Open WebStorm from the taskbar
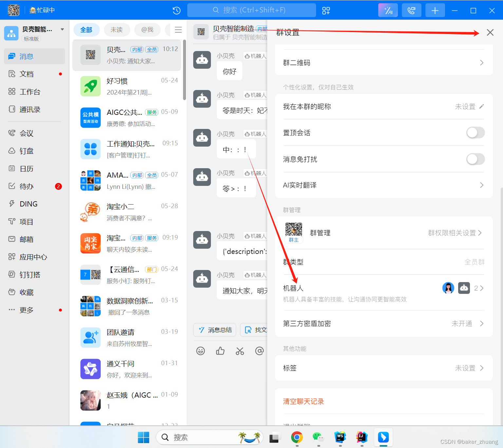Viewport: 503px width, 448px height. tap(340, 437)
